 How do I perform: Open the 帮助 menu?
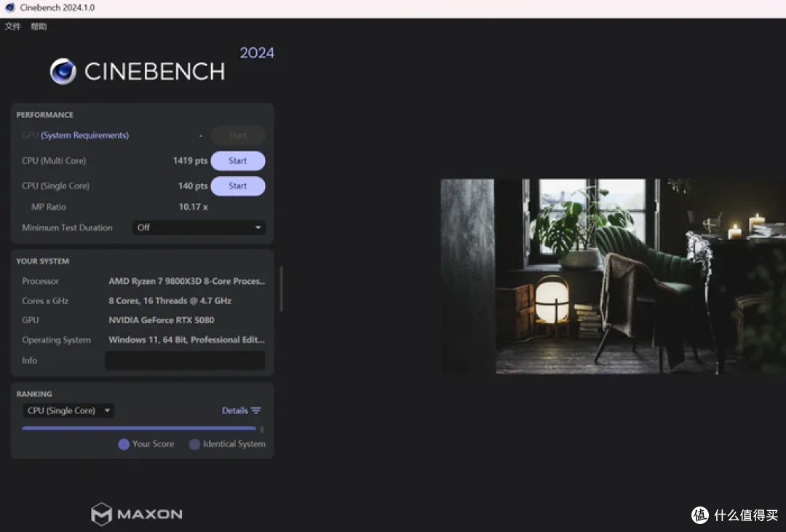point(39,27)
